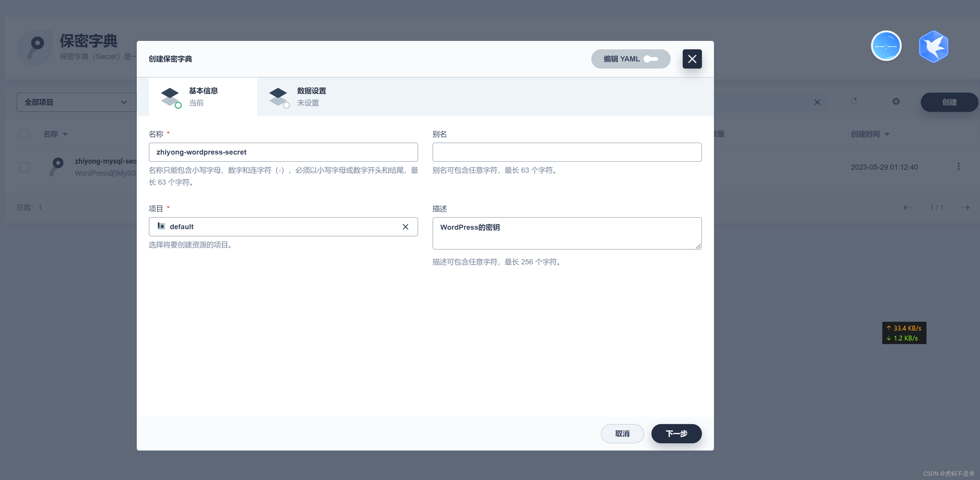Screen dimensions: 980x480
Task: Open the 项目 default dropdown
Action: 283,227
